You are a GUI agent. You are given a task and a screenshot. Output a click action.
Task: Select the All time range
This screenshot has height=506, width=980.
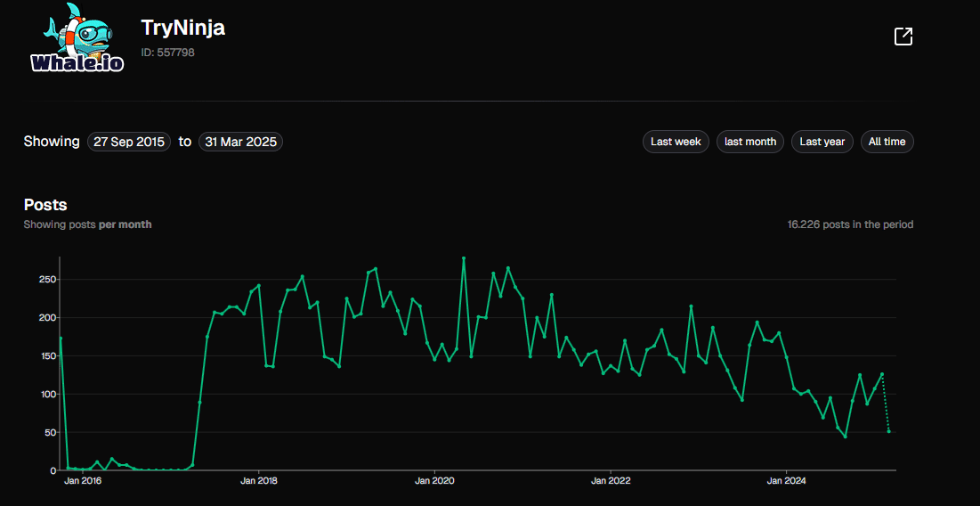(887, 142)
